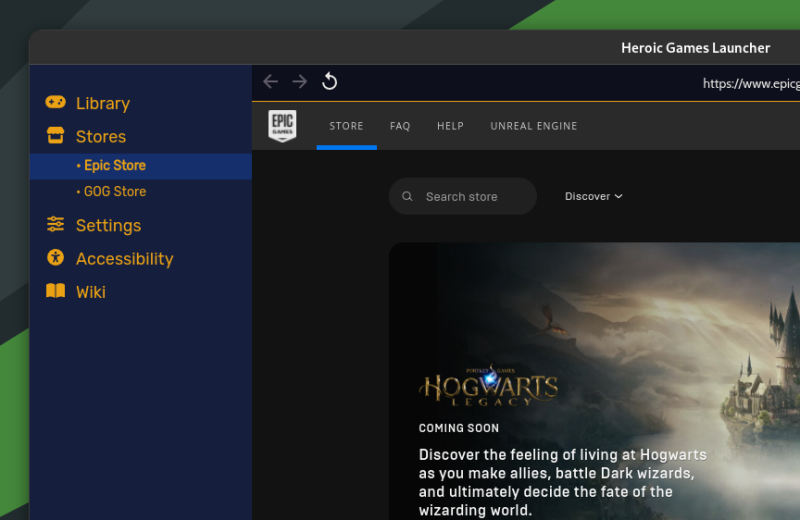Viewport: 800px width, 520px height.
Task: Go forward with the right arrow
Action: coord(299,81)
